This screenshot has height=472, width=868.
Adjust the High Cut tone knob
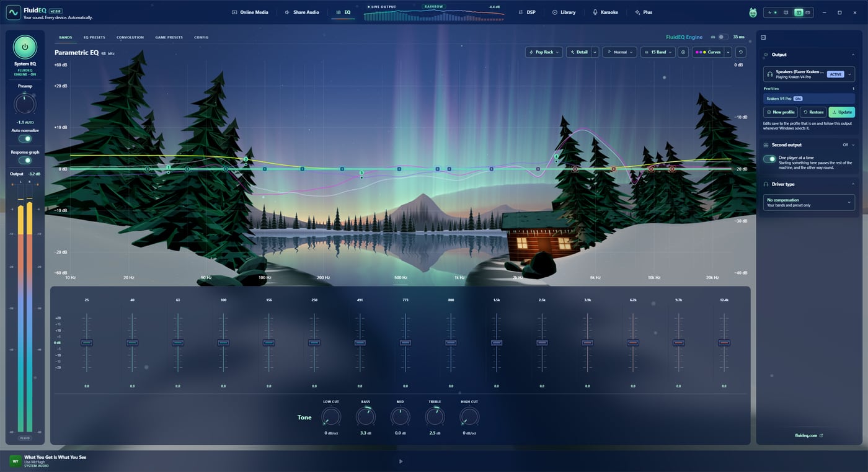coord(469,417)
